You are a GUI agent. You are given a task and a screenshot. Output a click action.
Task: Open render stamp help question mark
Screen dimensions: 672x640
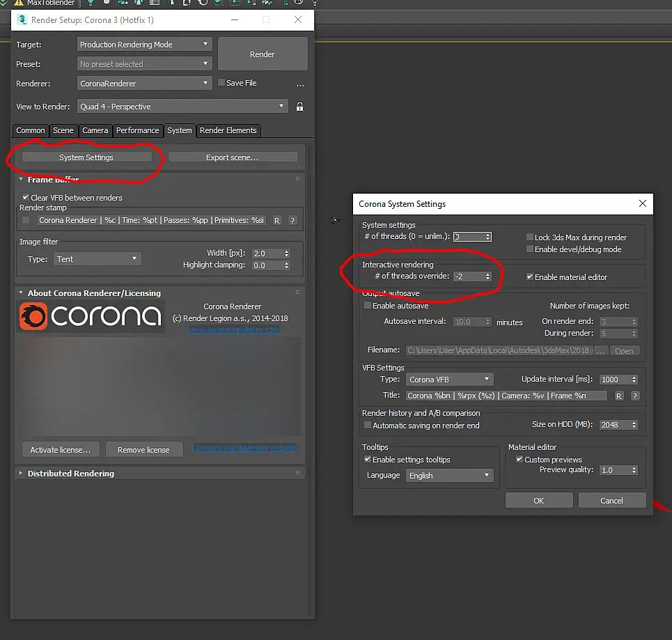point(292,220)
